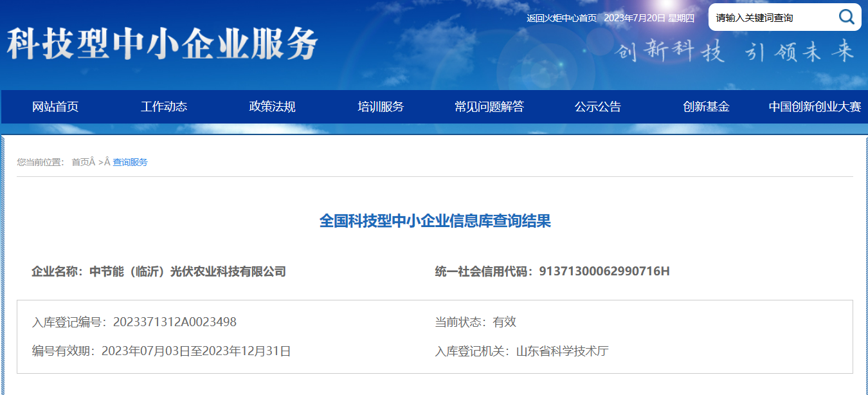Image resolution: width=868 pixels, height=395 pixels.
Task: Click the 科技型中小企业服务 site title
Action: [163, 44]
